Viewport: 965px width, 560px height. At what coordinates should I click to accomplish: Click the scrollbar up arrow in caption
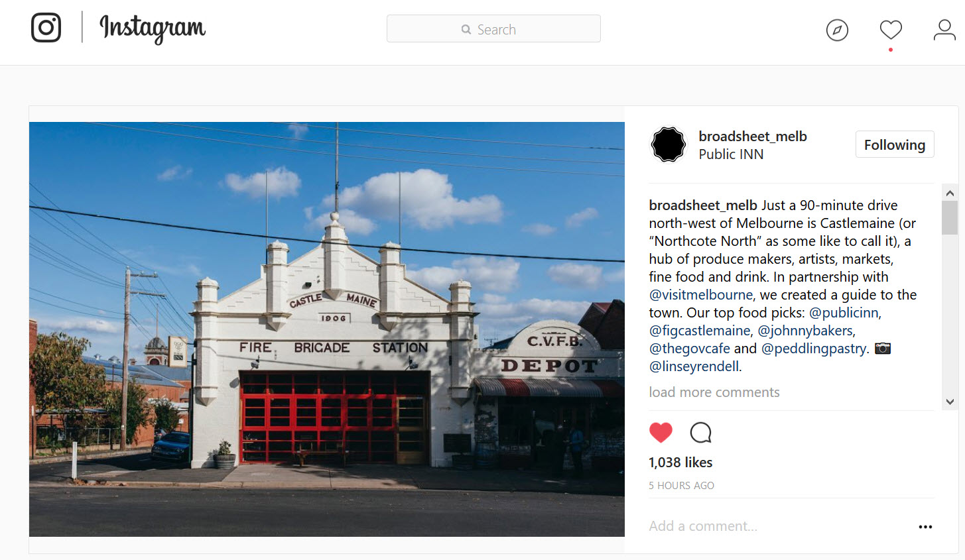[x=950, y=193]
